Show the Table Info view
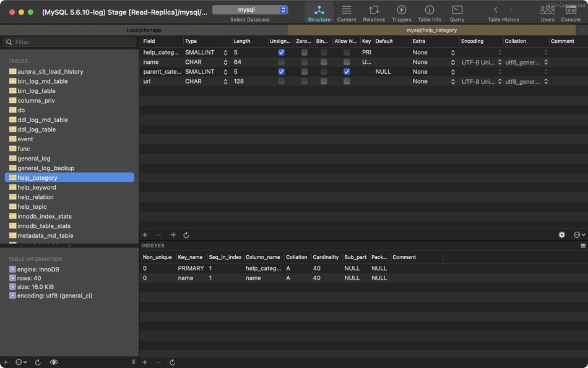588x368 pixels. click(430, 14)
